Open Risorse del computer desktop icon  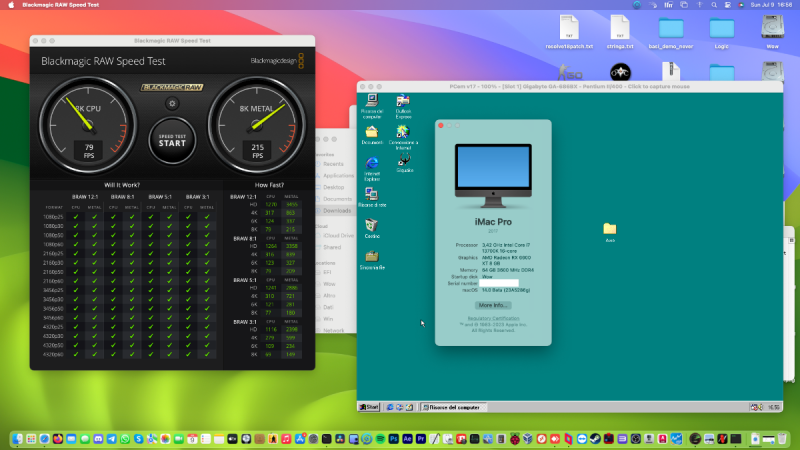click(x=372, y=101)
